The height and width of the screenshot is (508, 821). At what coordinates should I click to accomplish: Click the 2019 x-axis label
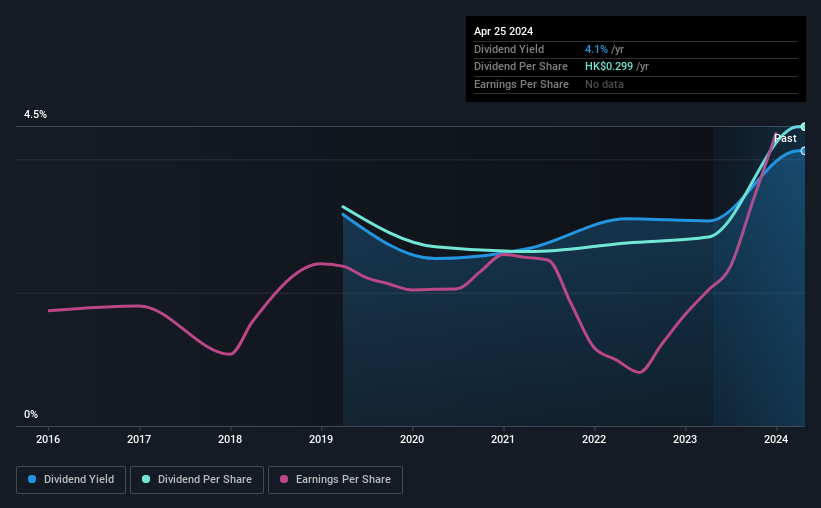click(x=321, y=439)
